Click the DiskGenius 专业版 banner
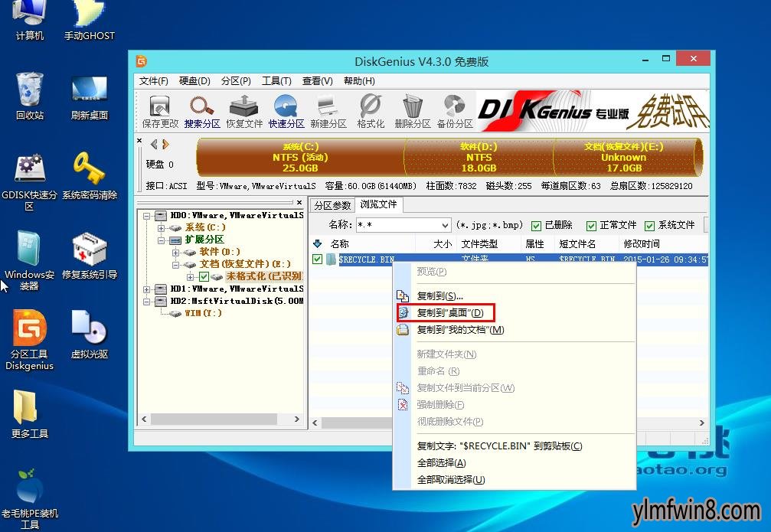Screen dimensions: 771x532 click(x=593, y=111)
